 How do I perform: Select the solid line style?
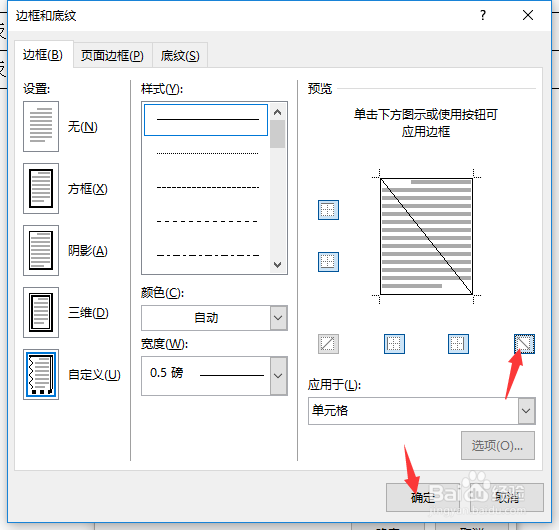tap(206, 120)
